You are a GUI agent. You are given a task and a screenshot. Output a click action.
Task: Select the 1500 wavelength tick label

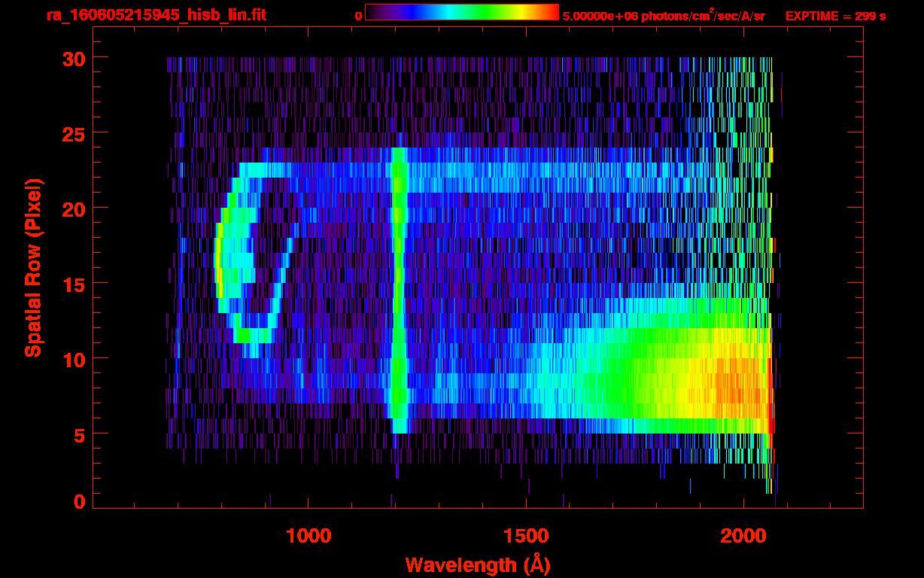(x=526, y=536)
